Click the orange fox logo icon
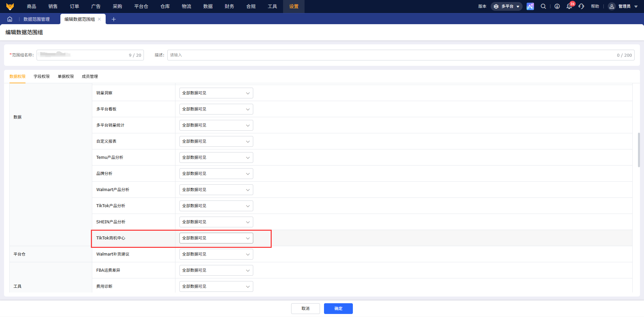Image resolution: width=644 pixels, height=317 pixels. click(x=10, y=6)
